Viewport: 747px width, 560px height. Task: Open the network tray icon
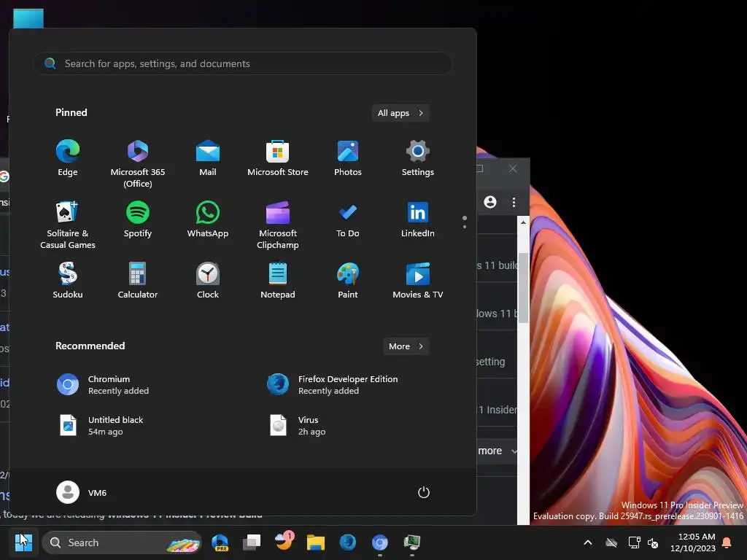pos(634,542)
